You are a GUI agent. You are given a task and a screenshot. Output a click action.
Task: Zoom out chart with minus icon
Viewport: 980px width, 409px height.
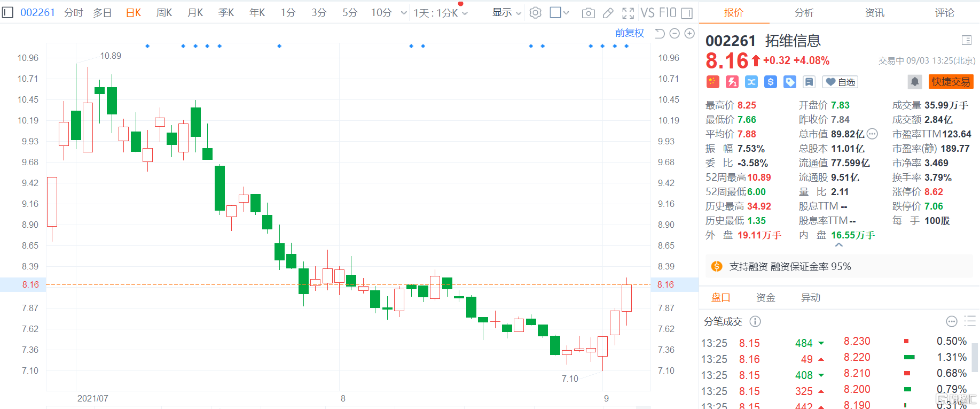[x=675, y=34]
